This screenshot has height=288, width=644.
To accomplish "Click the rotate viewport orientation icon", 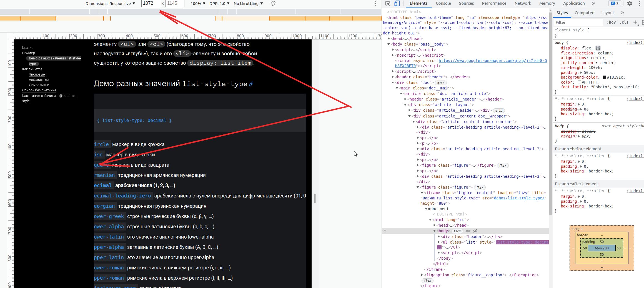I will coord(273,3).
